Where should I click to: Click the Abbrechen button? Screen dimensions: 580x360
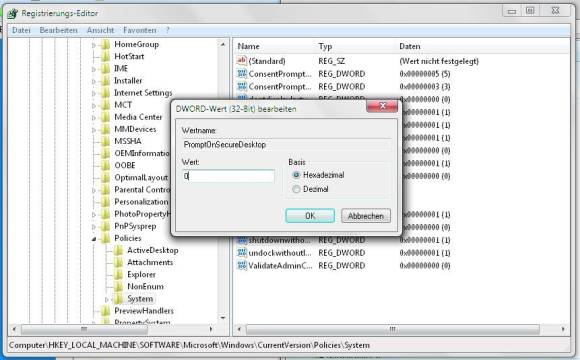(365, 216)
